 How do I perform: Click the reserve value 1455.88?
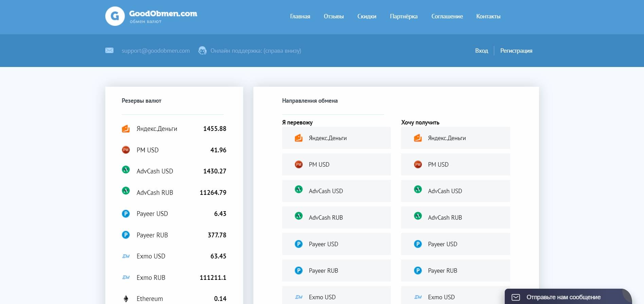point(215,129)
